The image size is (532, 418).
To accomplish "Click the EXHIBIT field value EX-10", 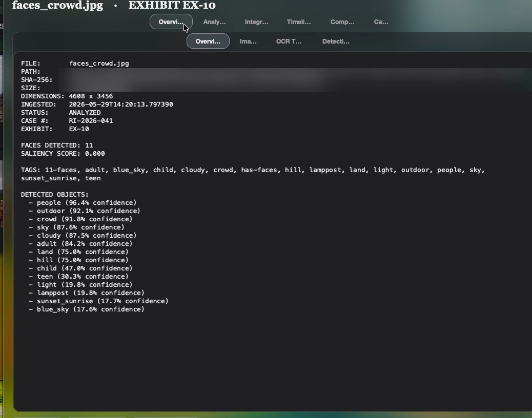I will tap(79, 129).
